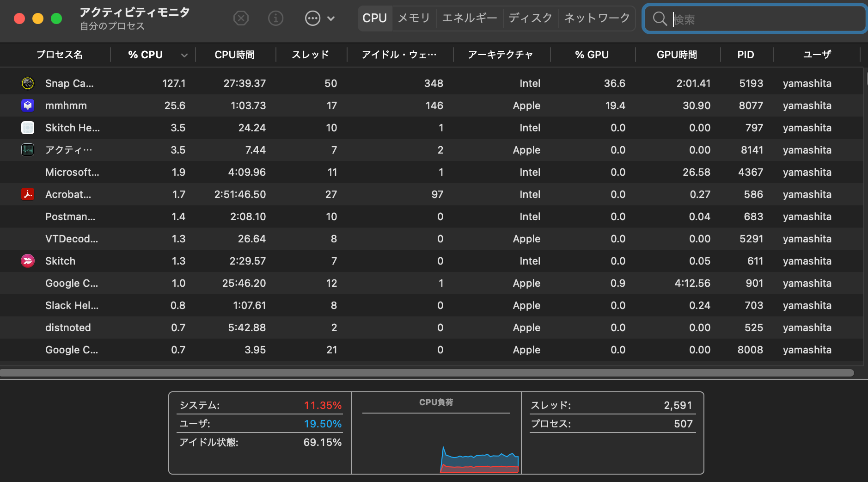Select the Snap Camera app icon
Viewport: 868px width, 482px height.
pyautogui.click(x=28, y=83)
